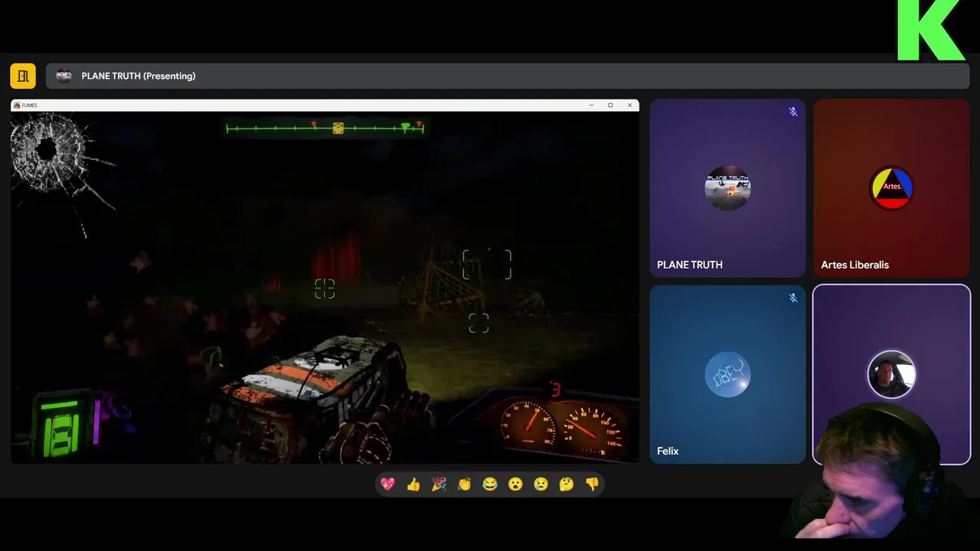The height and width of the screenshot is (551, 980).
Task: Open Artes Liberalis participant tile
Action: click(891, 187)
